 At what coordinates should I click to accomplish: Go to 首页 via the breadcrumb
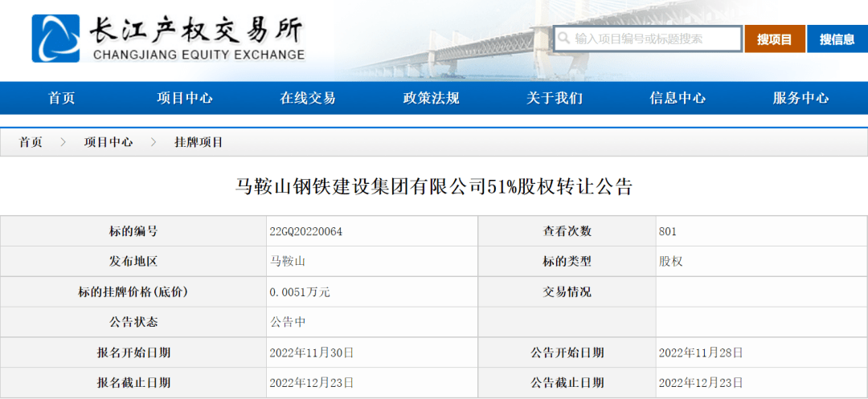click(x=31, y=142)
